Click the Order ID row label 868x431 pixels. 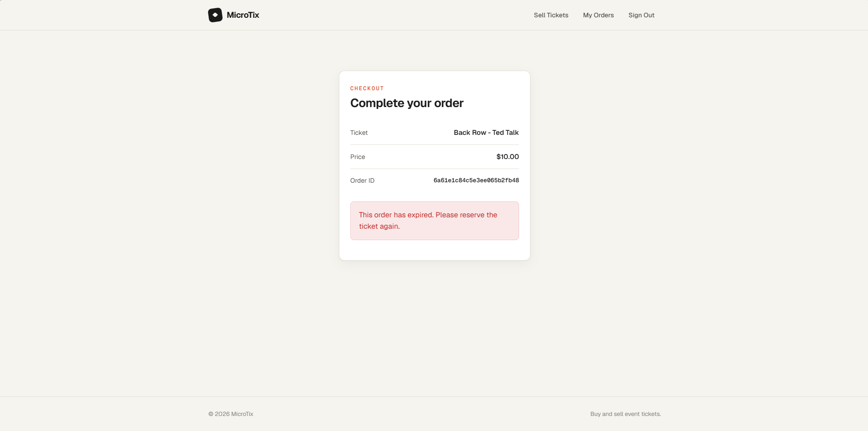362,180
